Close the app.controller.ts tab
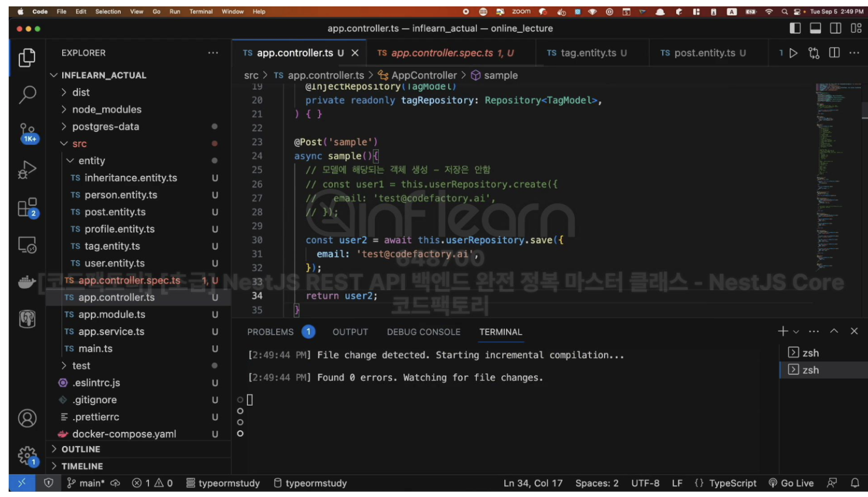Viewport: 868px width, 497px height. tap(355, 53)
